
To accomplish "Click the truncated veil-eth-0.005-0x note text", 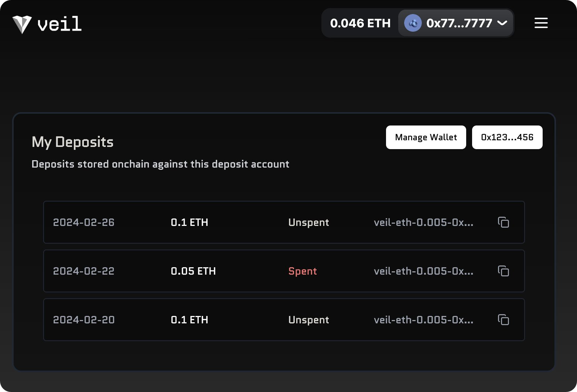I will pyautogui.click(x=423, y=222).
